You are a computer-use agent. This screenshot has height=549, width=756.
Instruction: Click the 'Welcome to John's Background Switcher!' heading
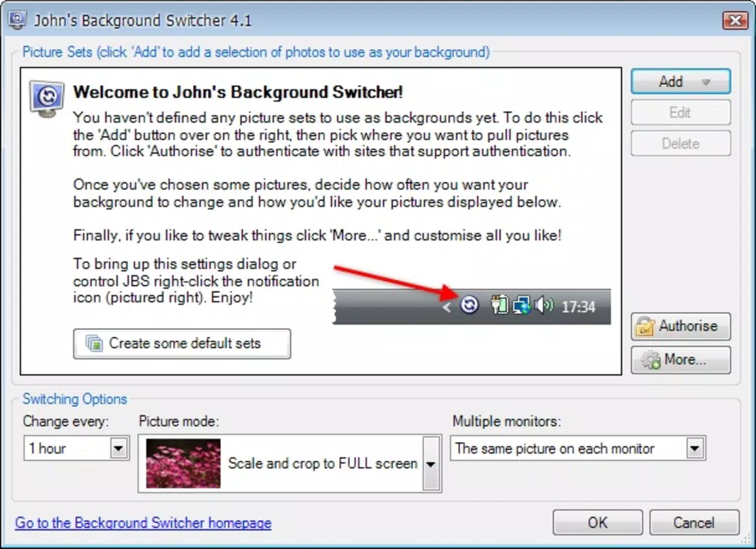pos(237,92)
